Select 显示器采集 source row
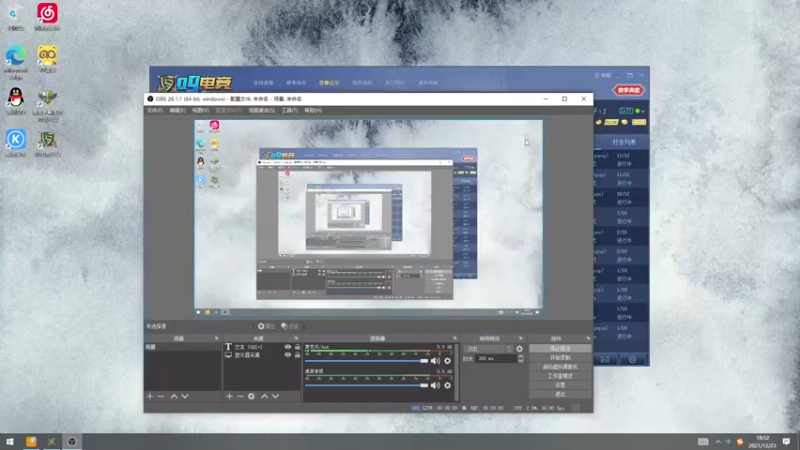The height and width of the screenshot is (450, 800). 262,355
